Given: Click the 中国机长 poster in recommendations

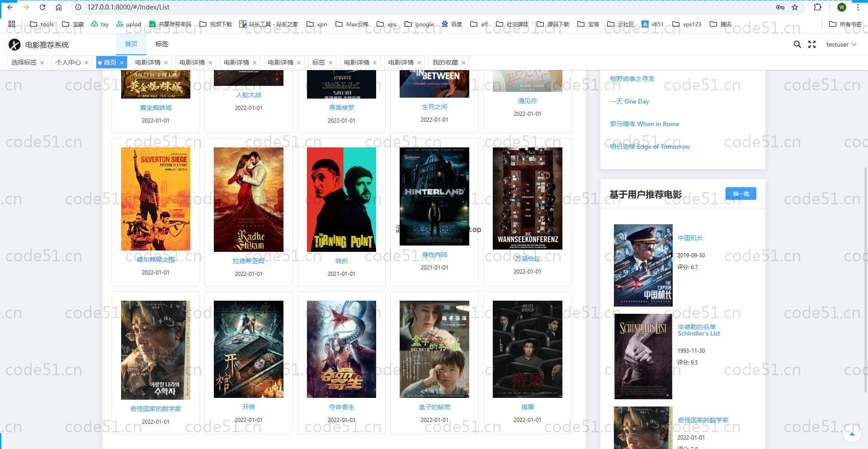Looking at the screenshot, I should [x=643, y=265].
